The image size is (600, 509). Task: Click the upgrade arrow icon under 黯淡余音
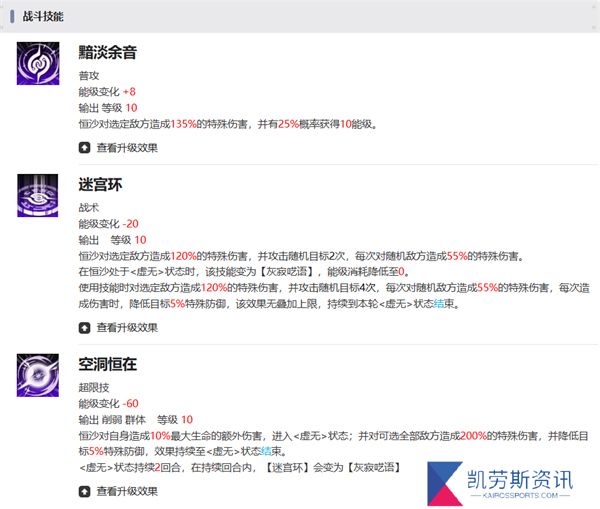(x=84, y=148)
